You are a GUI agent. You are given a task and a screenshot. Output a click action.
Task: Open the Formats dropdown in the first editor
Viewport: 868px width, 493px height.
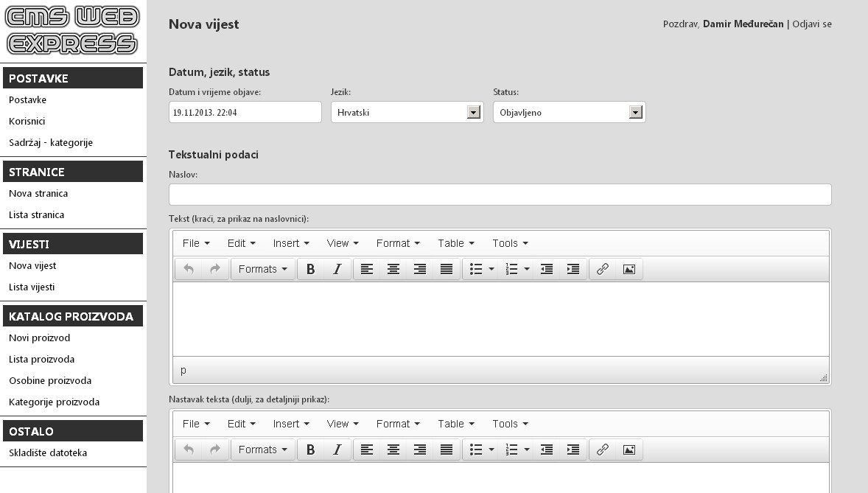coord(262,268)
